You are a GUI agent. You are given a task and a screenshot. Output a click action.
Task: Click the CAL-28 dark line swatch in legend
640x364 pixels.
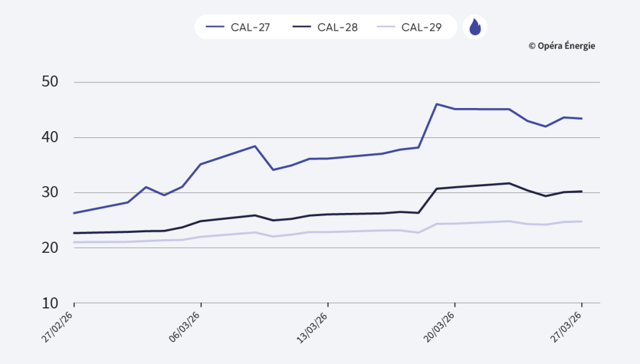pyautogui.click(x=301, y=27)
